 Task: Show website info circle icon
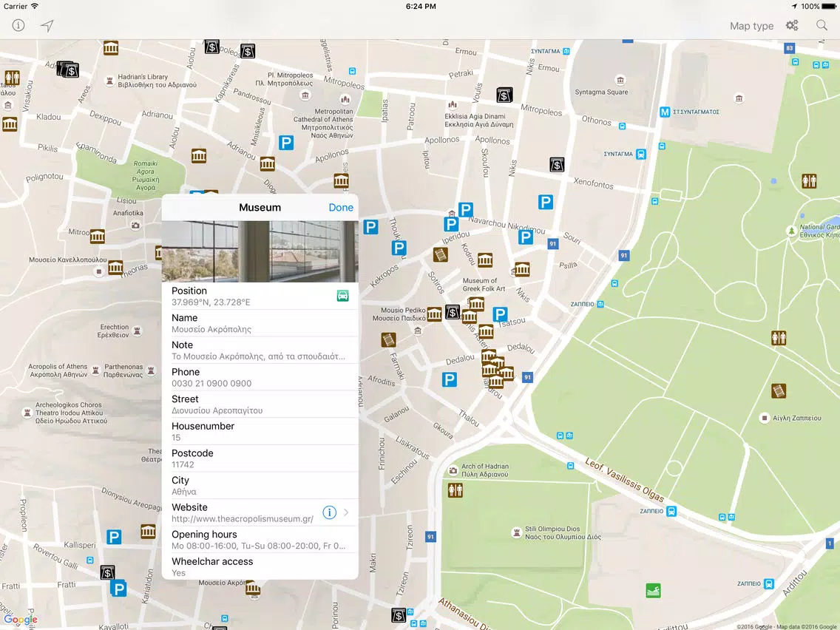click(330, 512)
